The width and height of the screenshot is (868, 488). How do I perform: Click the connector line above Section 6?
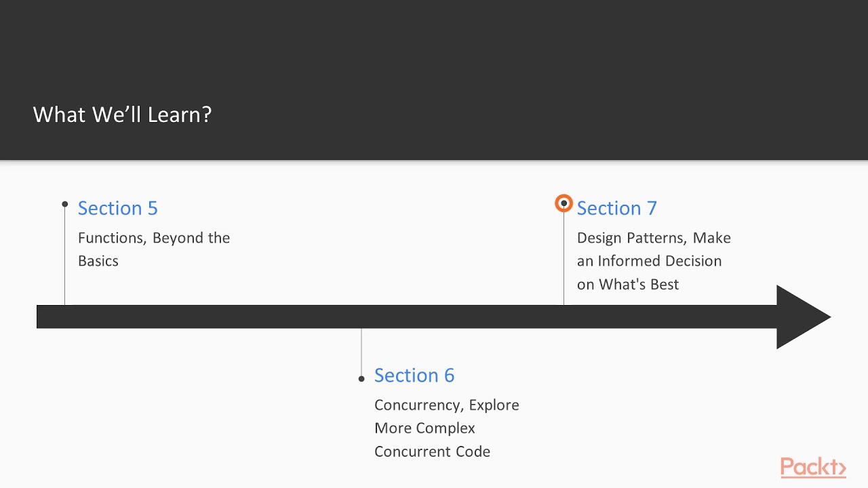click(x=361, y=351)
